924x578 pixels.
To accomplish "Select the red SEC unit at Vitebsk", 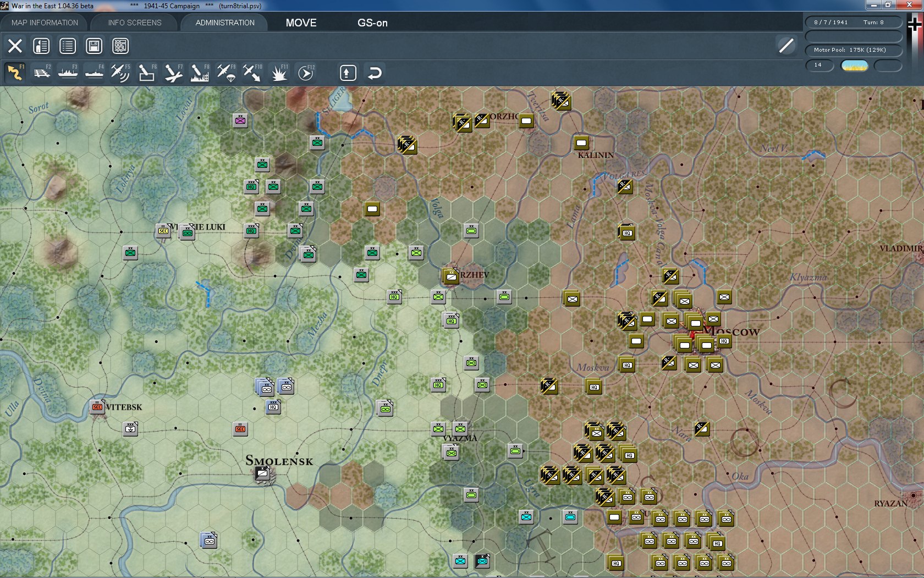I will click(x=97, y=407).
